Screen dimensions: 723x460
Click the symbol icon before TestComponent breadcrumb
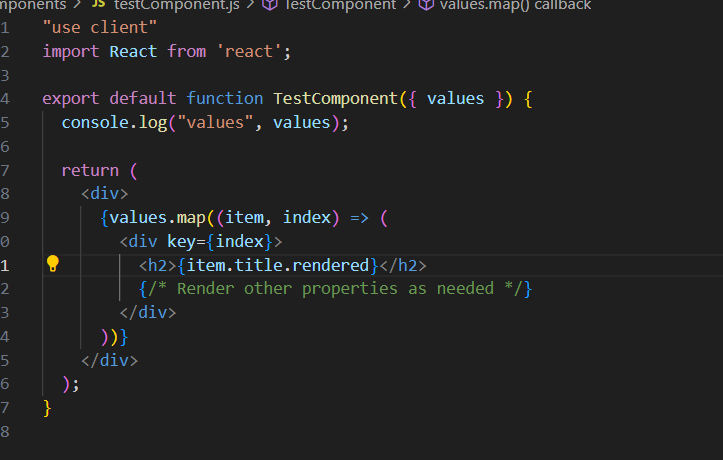[x=270, y=5]
